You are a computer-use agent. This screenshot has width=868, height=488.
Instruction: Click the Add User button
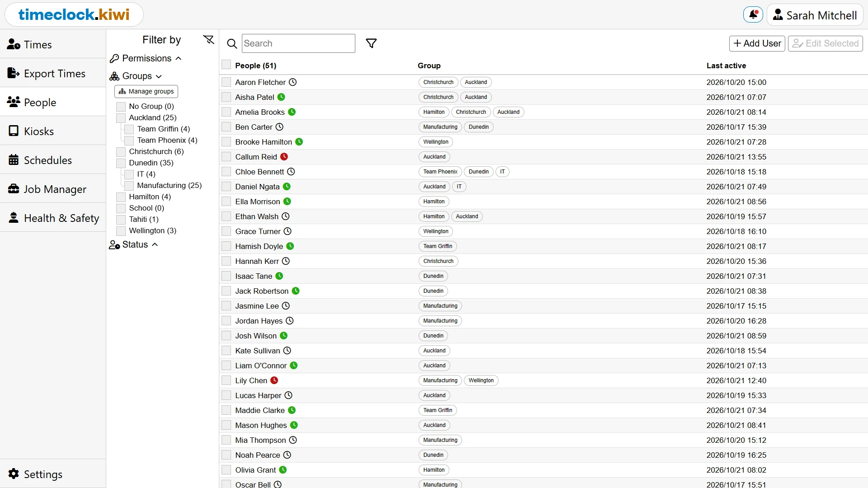[x=757, y=43]
